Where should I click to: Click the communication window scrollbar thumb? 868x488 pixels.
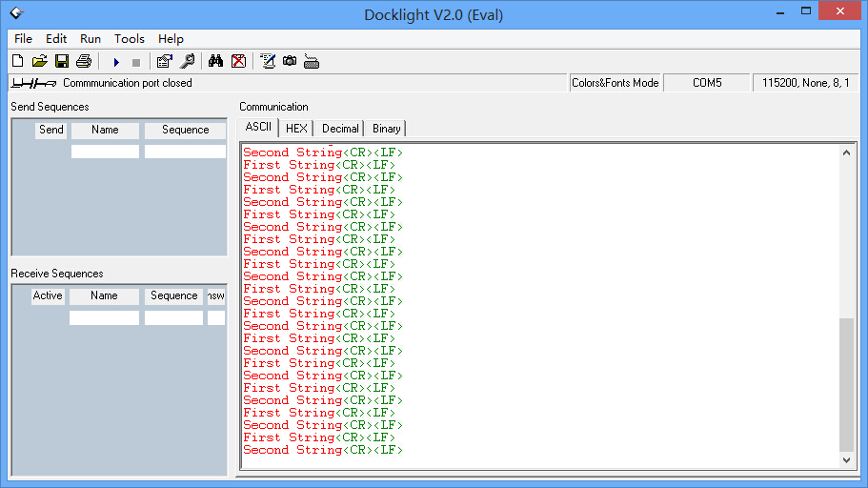pyautogui.click(x=846, y=385)
